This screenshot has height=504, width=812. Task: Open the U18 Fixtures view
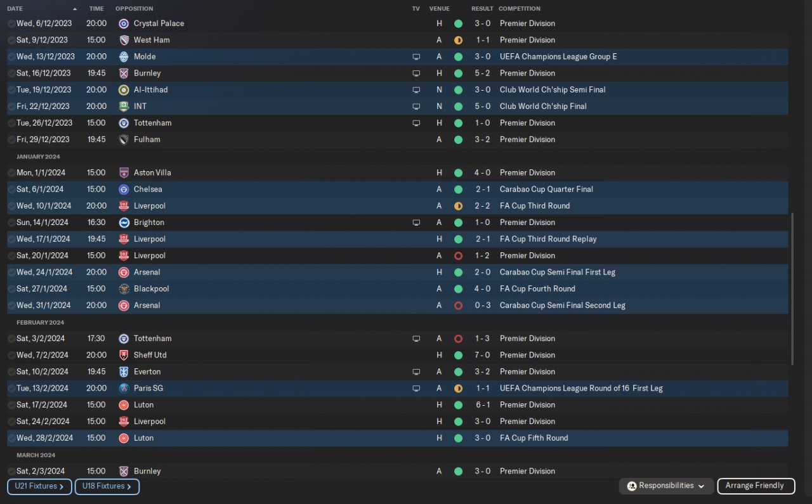click(x=107, y=486)
